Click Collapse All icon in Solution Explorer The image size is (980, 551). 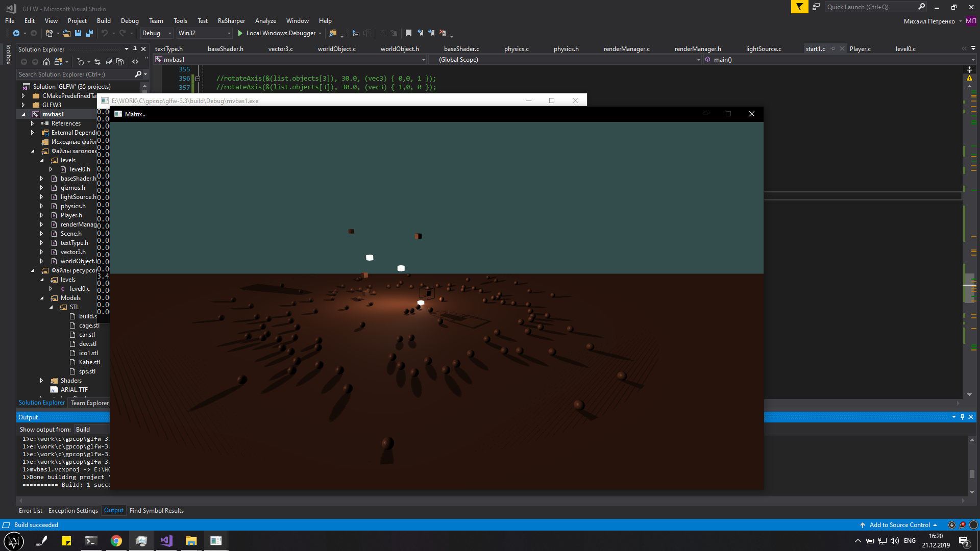(109, 62)
